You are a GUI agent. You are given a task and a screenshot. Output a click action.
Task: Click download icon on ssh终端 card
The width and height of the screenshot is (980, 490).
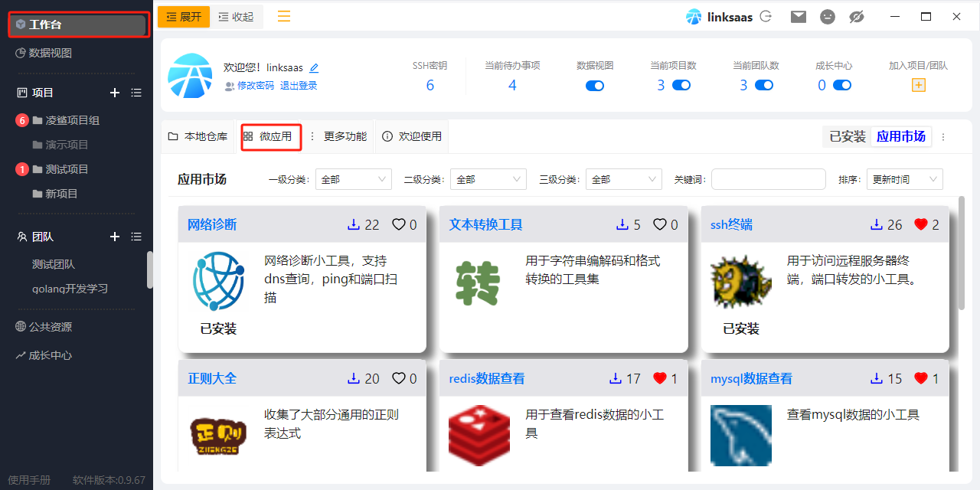click(877, 224)
